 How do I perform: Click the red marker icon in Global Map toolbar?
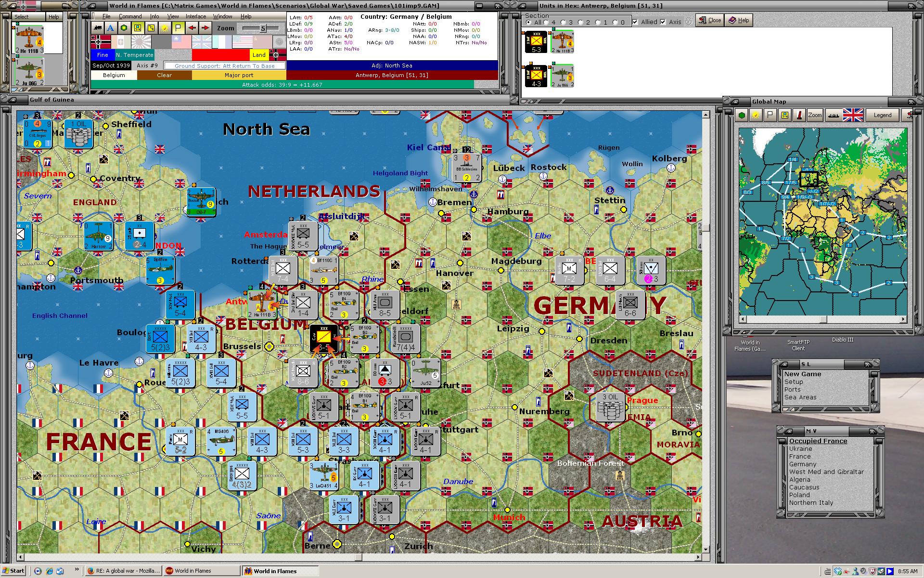[799, 115]
